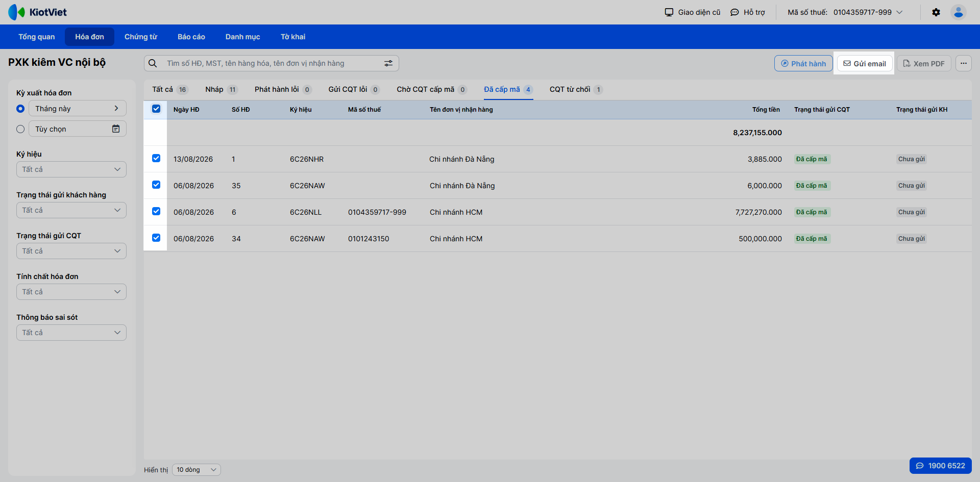
Task: Click the Số HĐ column header
Action: coord(241,110)
